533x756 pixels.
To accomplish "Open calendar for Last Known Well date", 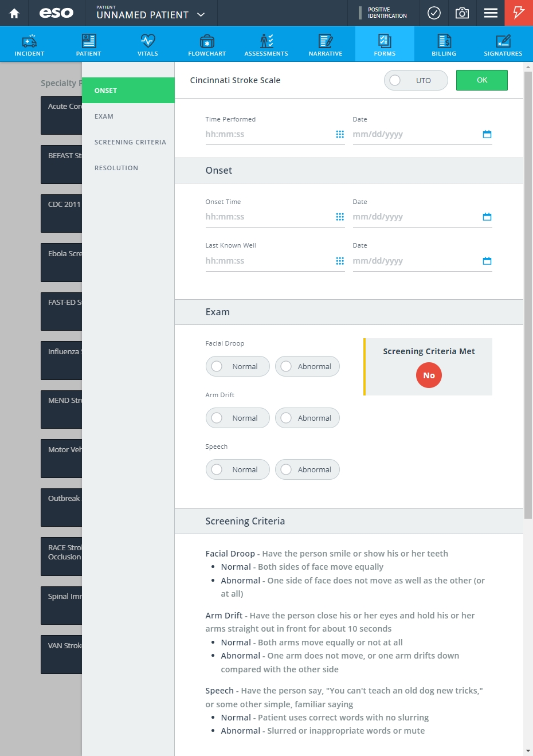I will click(x=487, y=261).
